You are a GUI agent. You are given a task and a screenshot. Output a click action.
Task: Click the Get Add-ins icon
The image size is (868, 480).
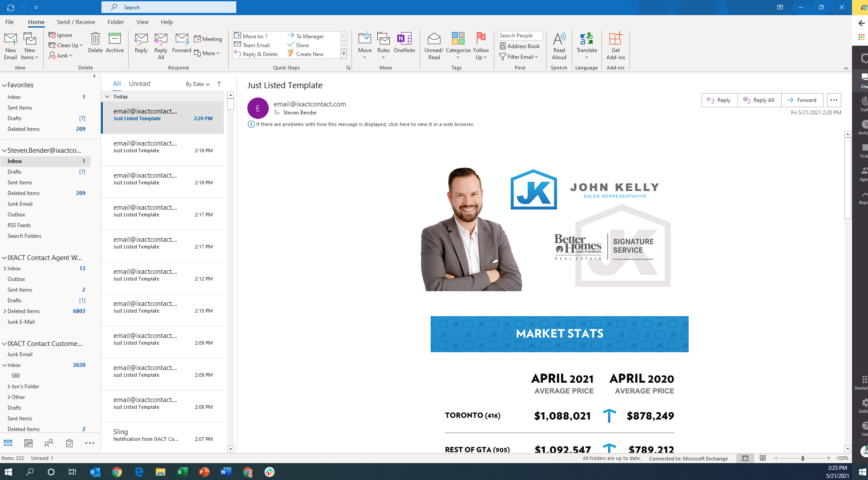(x=615, y=45)
